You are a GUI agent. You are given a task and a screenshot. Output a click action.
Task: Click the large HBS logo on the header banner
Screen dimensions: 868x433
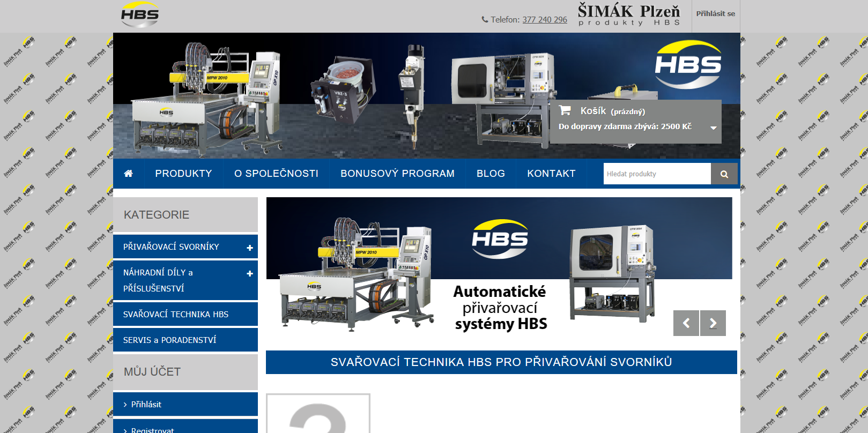(688, 64)
